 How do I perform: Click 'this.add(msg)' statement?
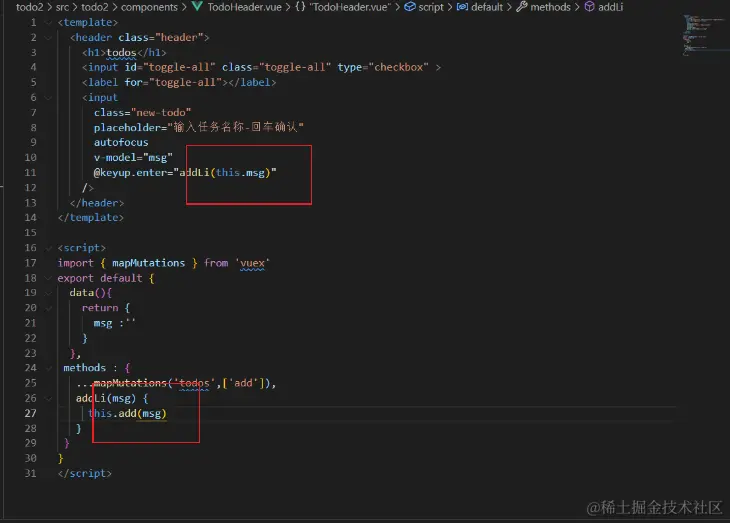(x=127, y=414)
